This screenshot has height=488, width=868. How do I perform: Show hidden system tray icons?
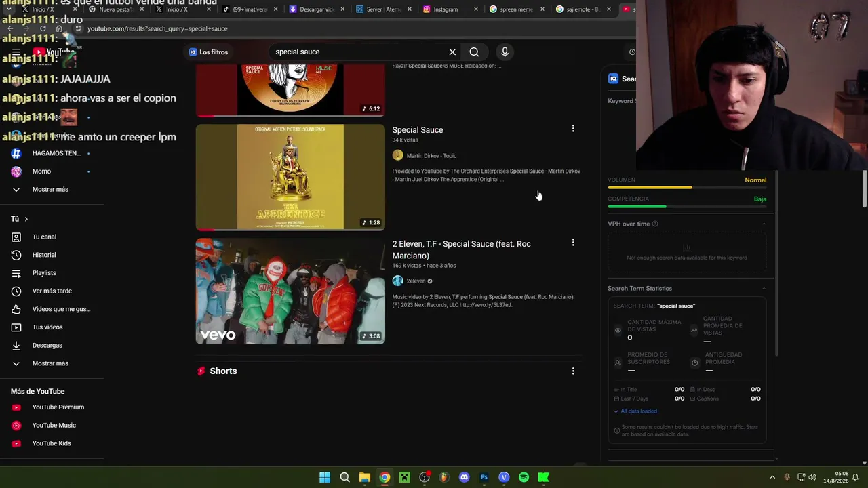[772, 477]
